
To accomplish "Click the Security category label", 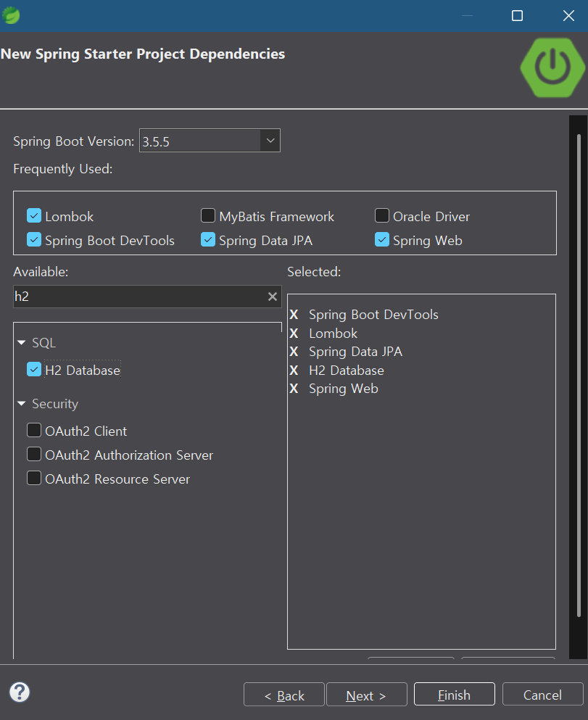I will pyautogui.click(x=55, y=404).
